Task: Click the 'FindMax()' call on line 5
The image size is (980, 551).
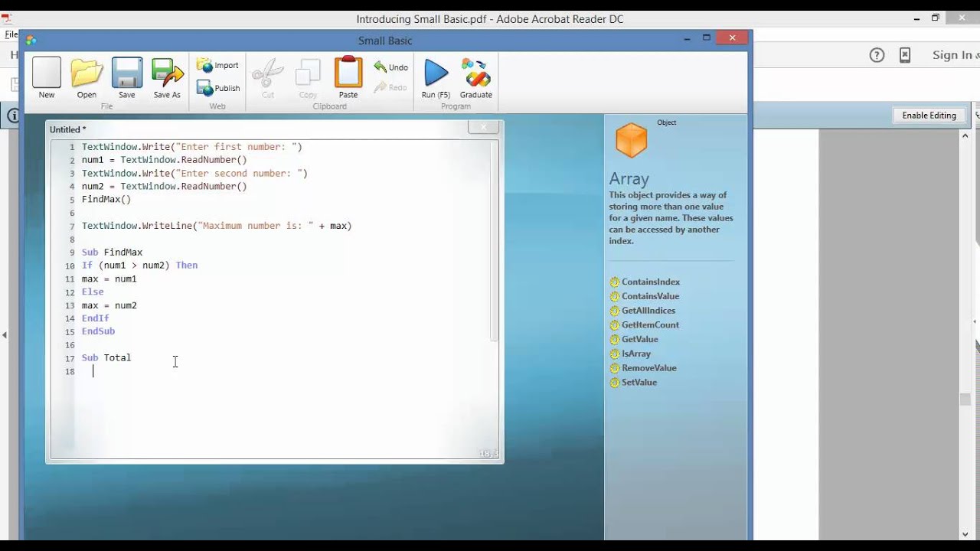Action: tap(106, 200)
